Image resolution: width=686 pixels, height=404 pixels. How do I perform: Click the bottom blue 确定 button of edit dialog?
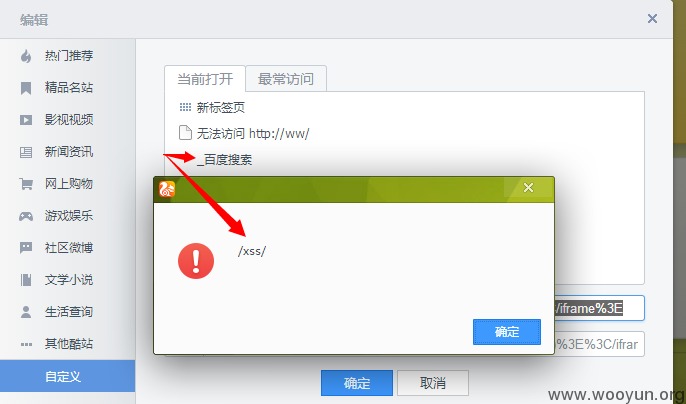[x=357, y=383]
